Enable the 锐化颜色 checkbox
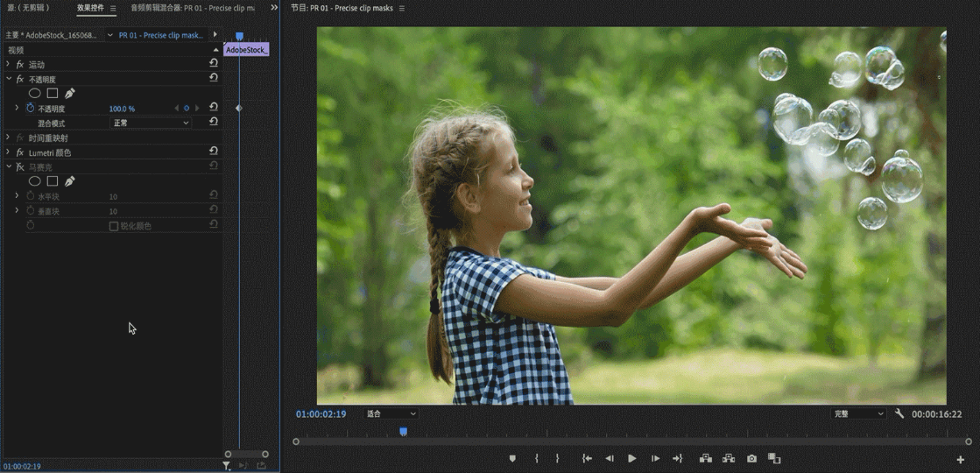980x473 pixels. (x=114, y=226)
